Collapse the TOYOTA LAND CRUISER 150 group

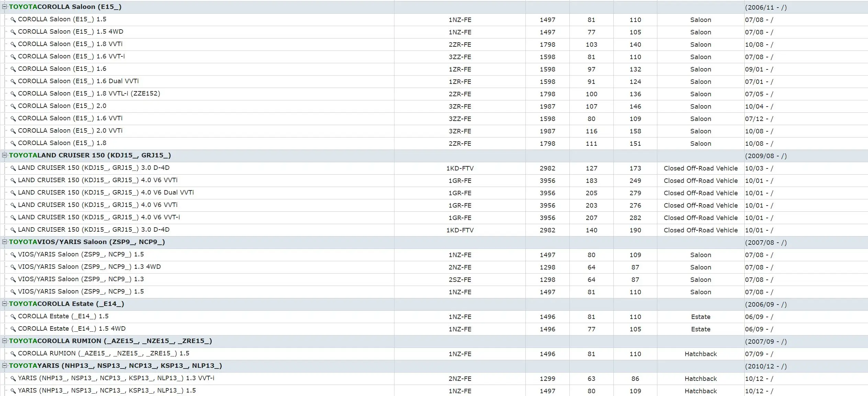tap(5, 155)
